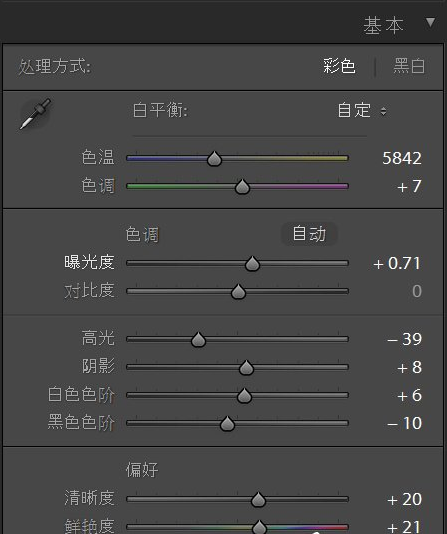This screenshot has width=447, height=534.
Task: Select the white balance eyedropper tool
Action: coord(35,114)
